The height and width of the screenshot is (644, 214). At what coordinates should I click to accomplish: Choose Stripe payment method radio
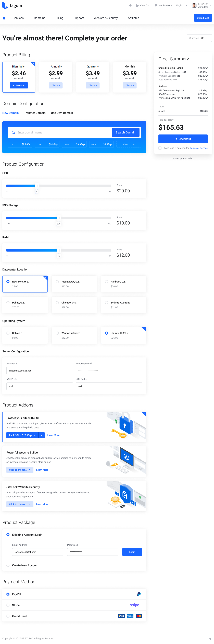tap(8, 605)
